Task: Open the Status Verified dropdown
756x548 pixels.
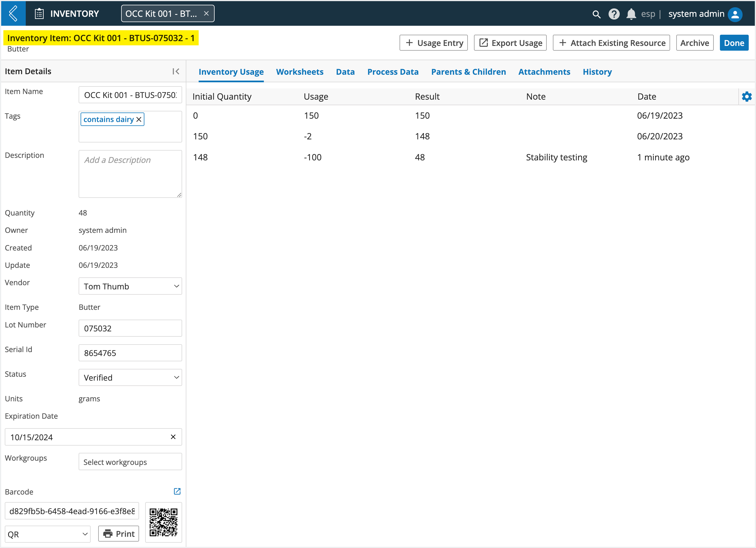Action: coord(130,378)
